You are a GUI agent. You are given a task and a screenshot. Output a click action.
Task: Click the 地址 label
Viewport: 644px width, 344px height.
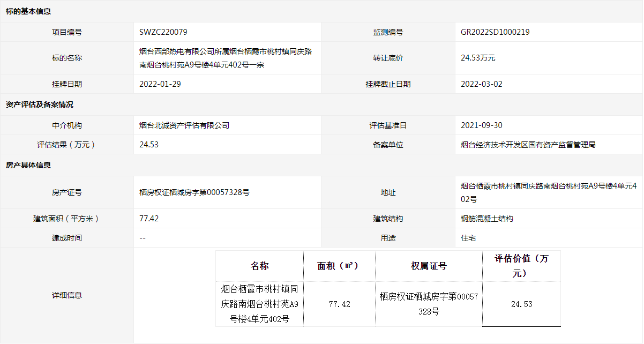[388, 192]
